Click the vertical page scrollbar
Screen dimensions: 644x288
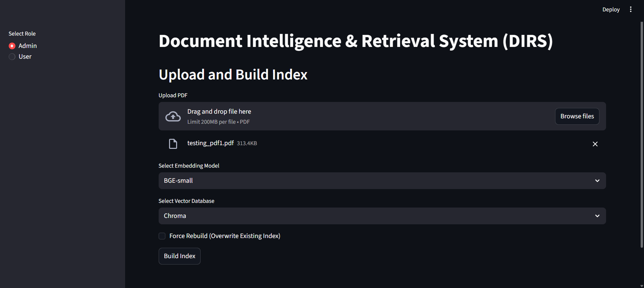click(642, 135)
